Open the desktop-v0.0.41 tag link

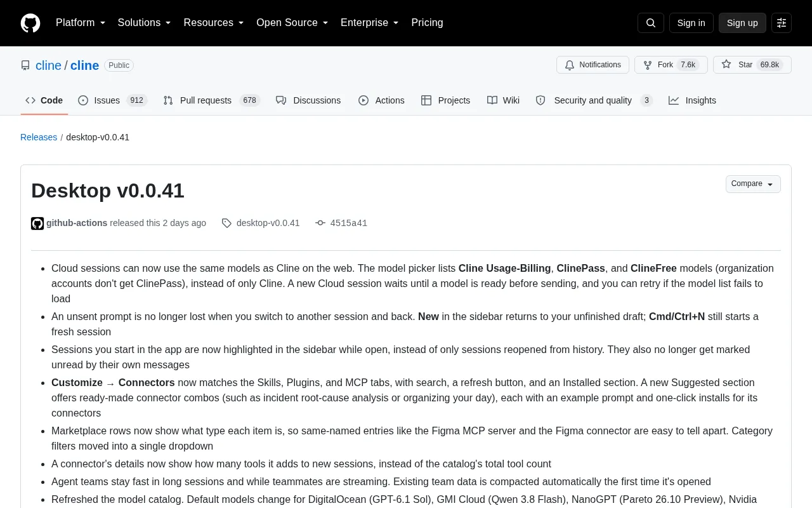coord(268,223)
